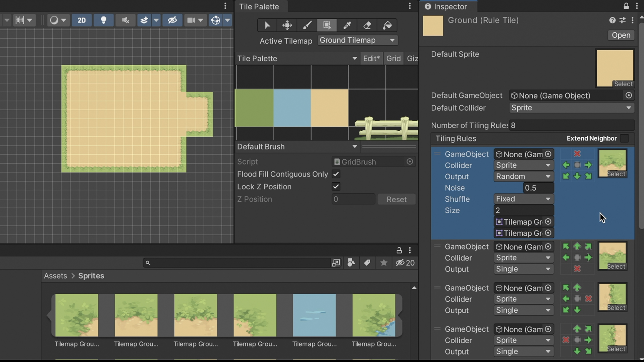Screen dimensions: 644x362
Task: Open first rule Output Random dropdown
Action: tap(523, 176)
